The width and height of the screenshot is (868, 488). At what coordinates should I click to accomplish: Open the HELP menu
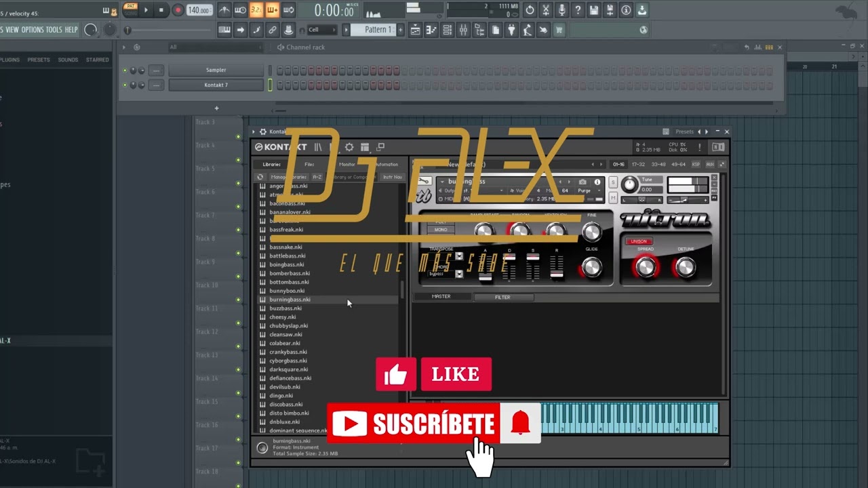pyautogui.click(x=71, y=30)
